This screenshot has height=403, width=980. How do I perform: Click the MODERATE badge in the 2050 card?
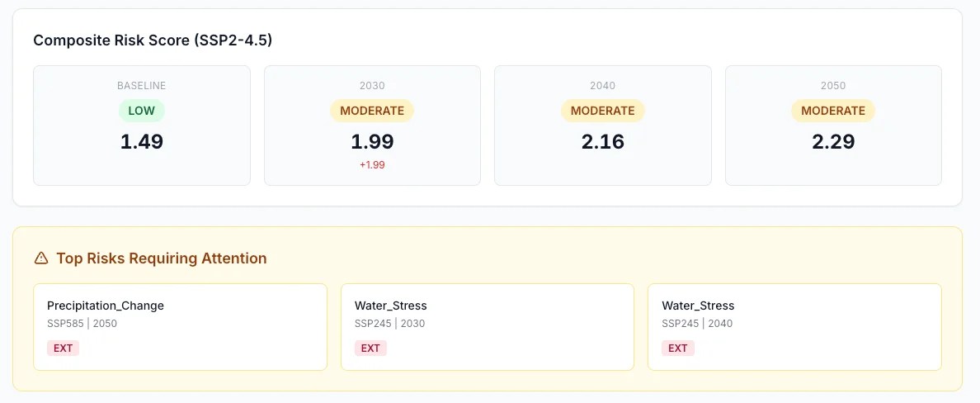833,111
